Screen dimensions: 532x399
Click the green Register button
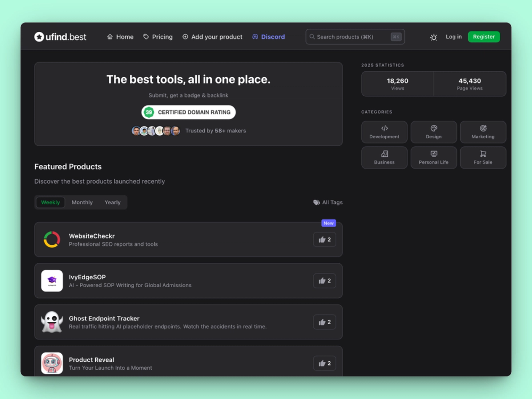[x=484, y=37]
